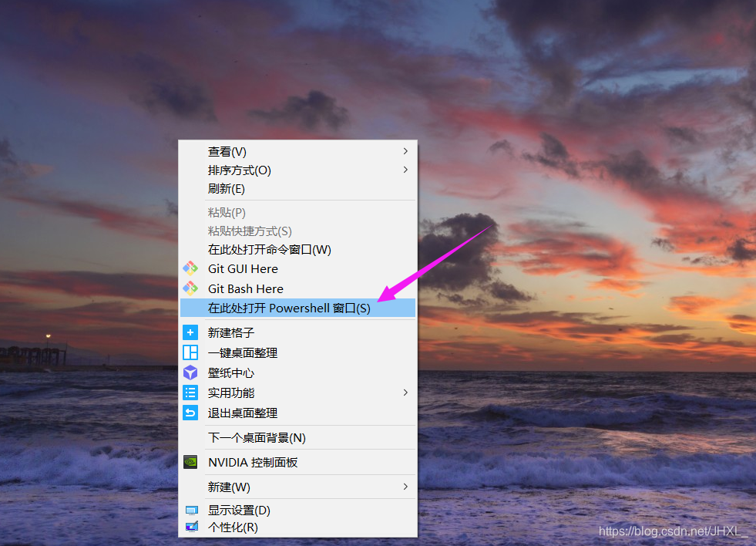
Task: Choose 下一个桌面背景(N)
Action: point(297,437)
